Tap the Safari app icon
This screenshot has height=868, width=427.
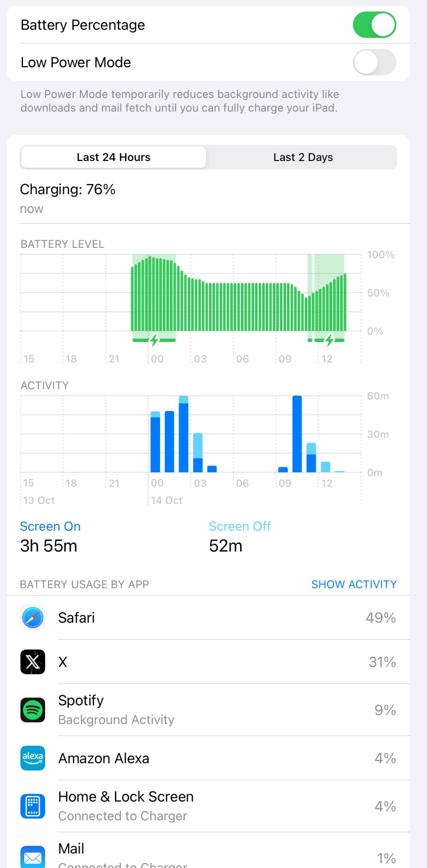pyautogui.click(x=33, y=618)
